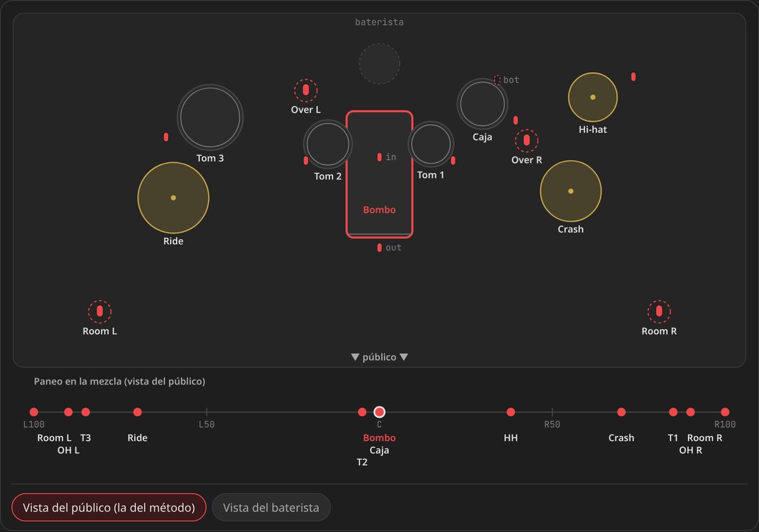The width and height of the screenshot is (759, 532).
Task: Click the Over R overhead microphone
Action: pyautogui.click(x=526, y=140)
